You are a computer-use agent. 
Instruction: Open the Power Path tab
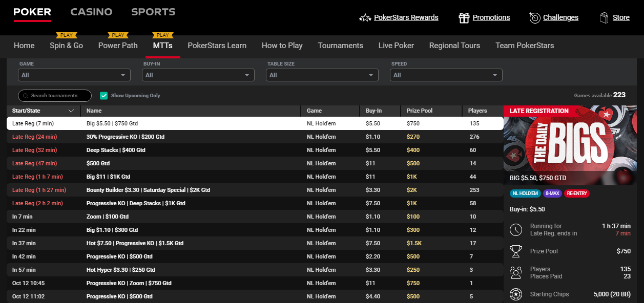(118, 46)
